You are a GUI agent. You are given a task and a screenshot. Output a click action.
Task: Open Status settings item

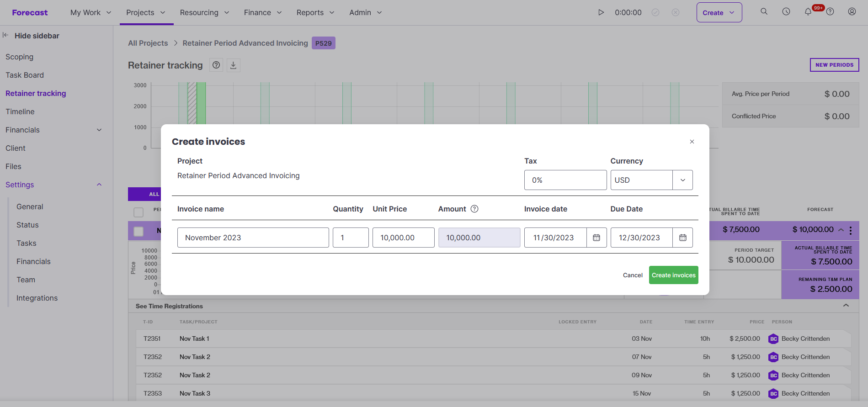(x=27, y=225)
